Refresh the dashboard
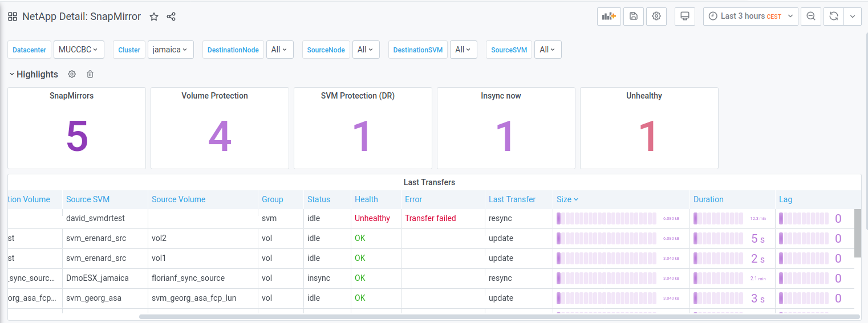The width and height of the screenshot is (868, 323). click(x=834, y=17)
